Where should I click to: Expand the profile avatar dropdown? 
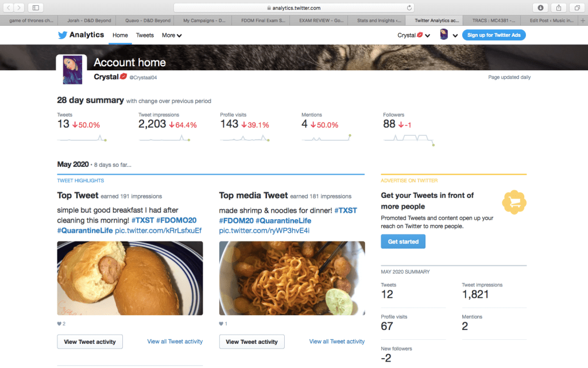448,35
